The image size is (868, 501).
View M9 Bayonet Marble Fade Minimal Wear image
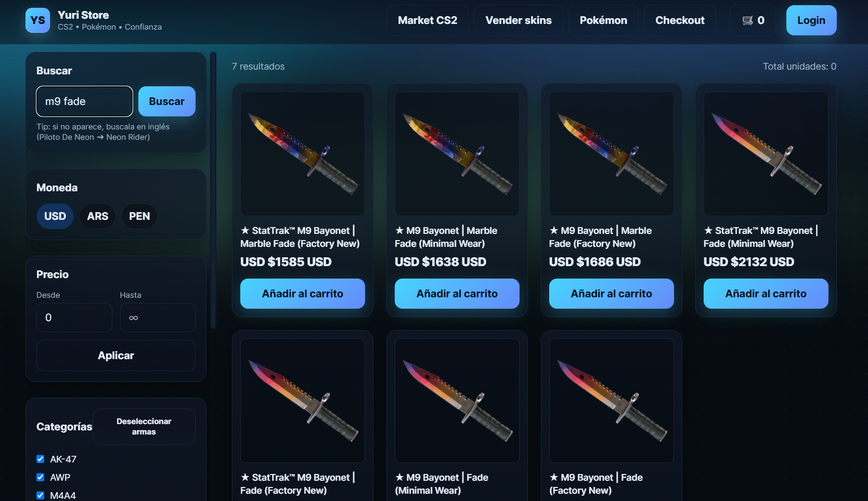[457, 154]
